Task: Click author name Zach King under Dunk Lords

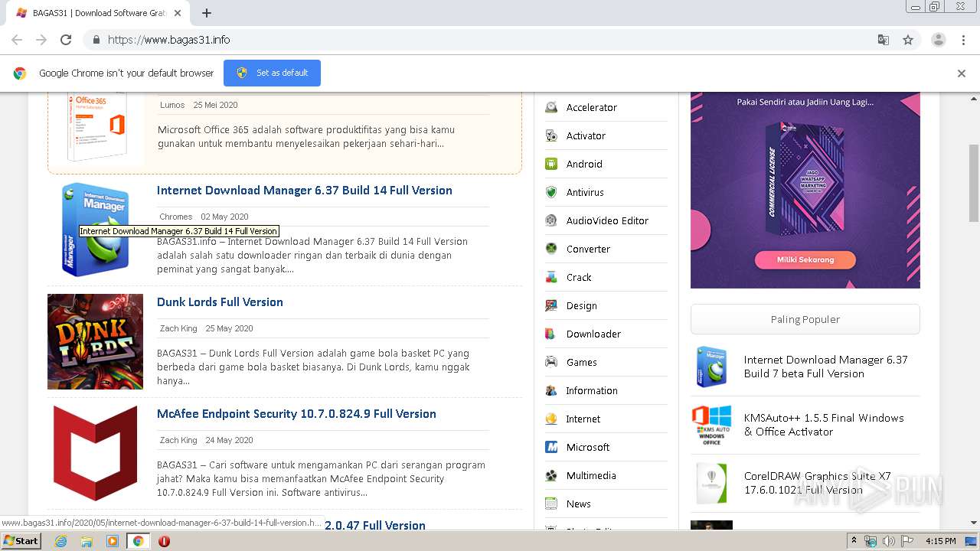Action: [x=178, y=328]
